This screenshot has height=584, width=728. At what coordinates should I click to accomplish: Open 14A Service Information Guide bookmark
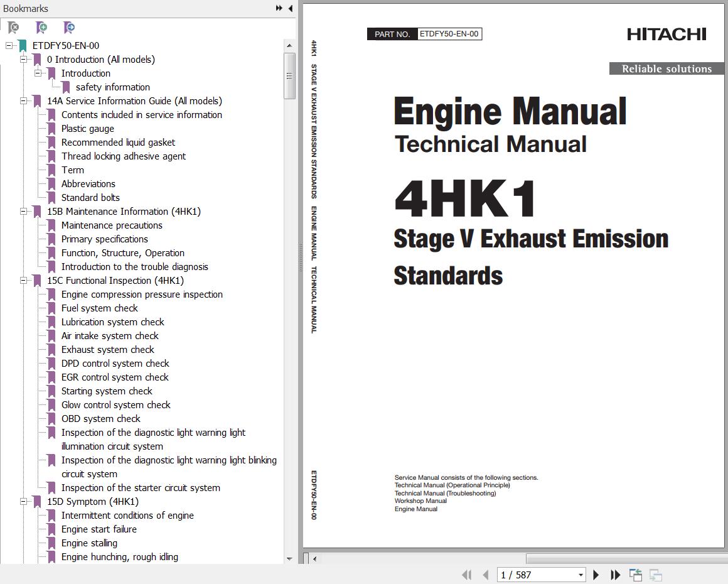(x=134, y=101)
